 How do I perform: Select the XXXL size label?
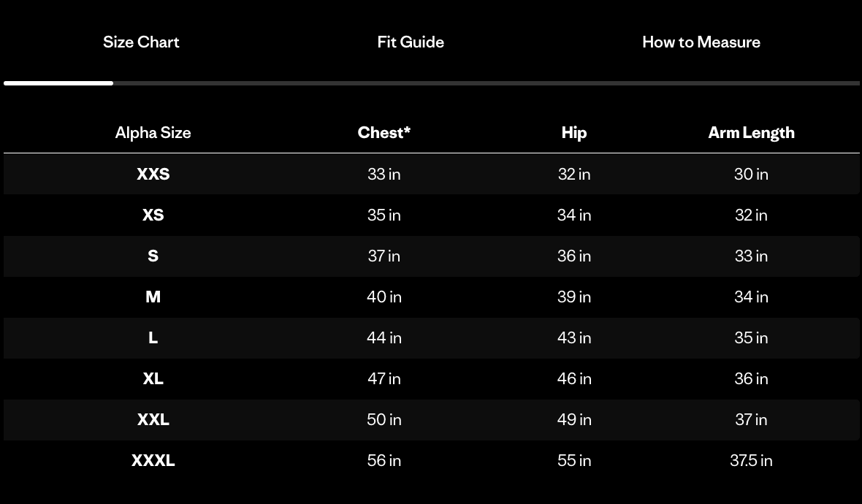tap(153, 460)
